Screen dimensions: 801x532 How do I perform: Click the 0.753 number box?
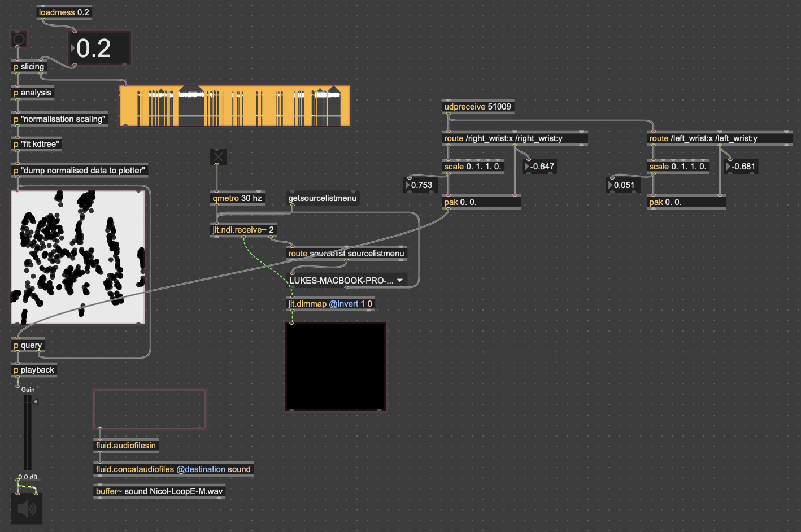(421, 185)
